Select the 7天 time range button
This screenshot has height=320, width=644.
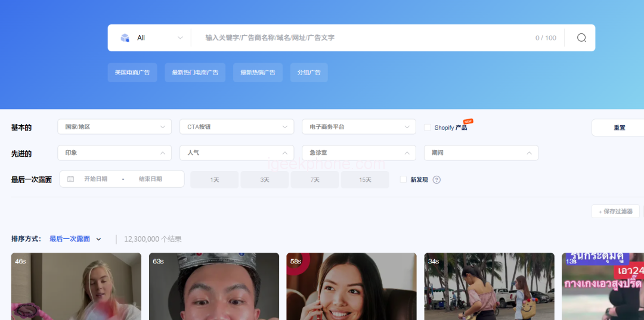tap(314, 180)
